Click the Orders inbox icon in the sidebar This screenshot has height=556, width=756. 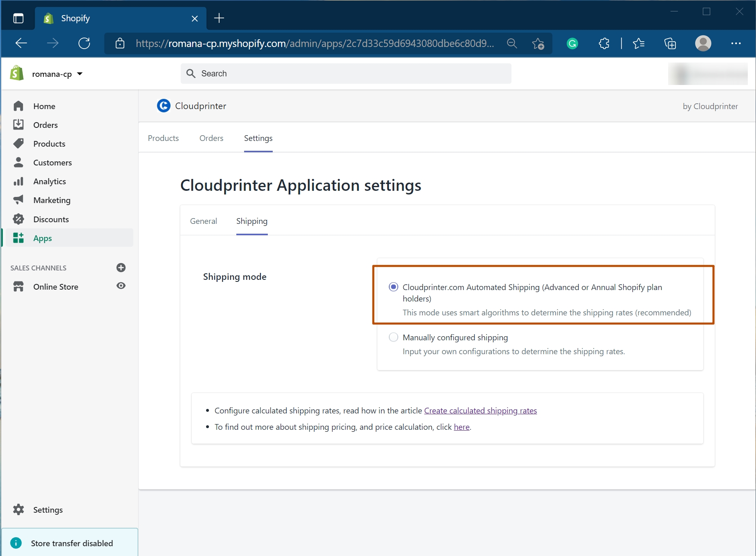(x=18, y=125)
